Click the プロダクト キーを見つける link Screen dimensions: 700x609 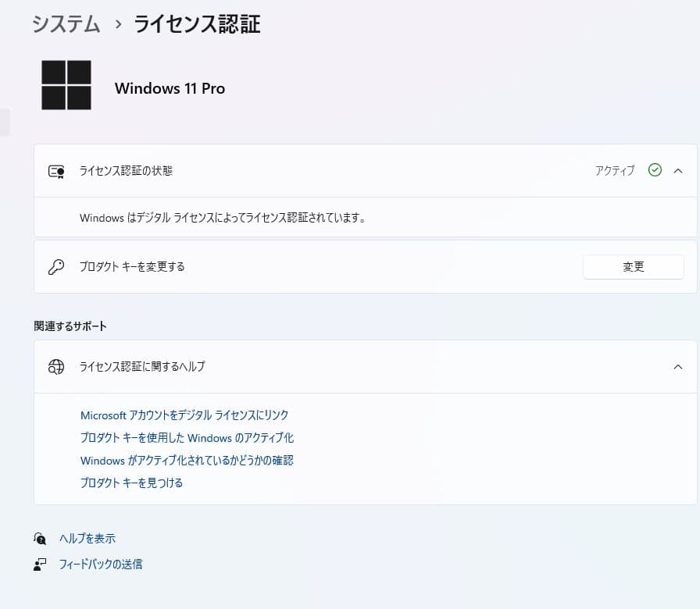(131, 483)
